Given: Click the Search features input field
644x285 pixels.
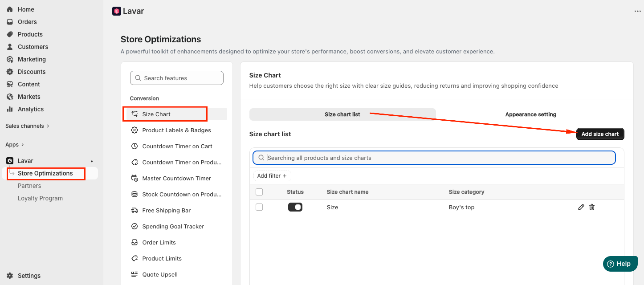Looking at the screenshot, I should point(177,78).
